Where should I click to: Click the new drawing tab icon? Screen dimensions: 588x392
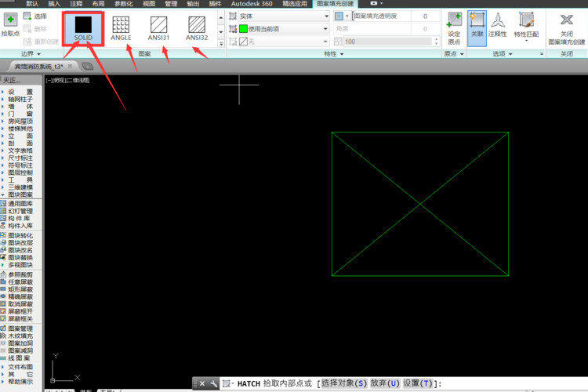(87, 67)
